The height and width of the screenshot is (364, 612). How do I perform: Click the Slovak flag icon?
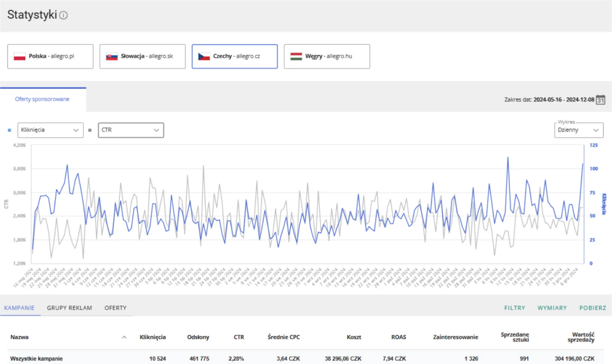click(112, 57)
